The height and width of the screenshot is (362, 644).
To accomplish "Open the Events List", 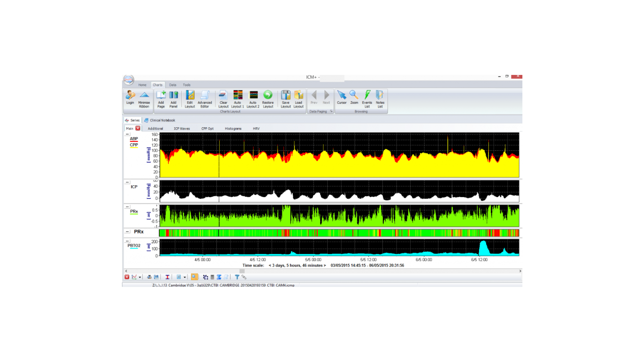I will pos(367,98).
